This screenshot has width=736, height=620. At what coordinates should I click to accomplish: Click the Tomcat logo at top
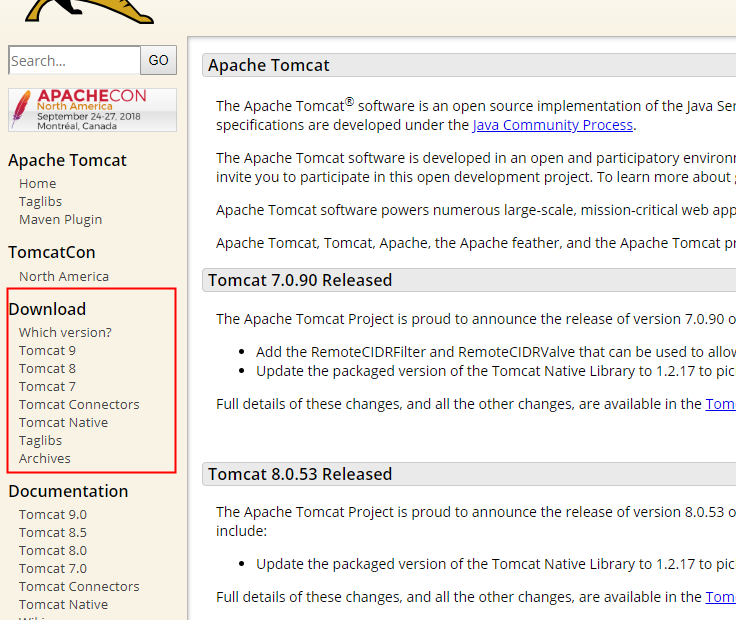click(x=89, y=11)
